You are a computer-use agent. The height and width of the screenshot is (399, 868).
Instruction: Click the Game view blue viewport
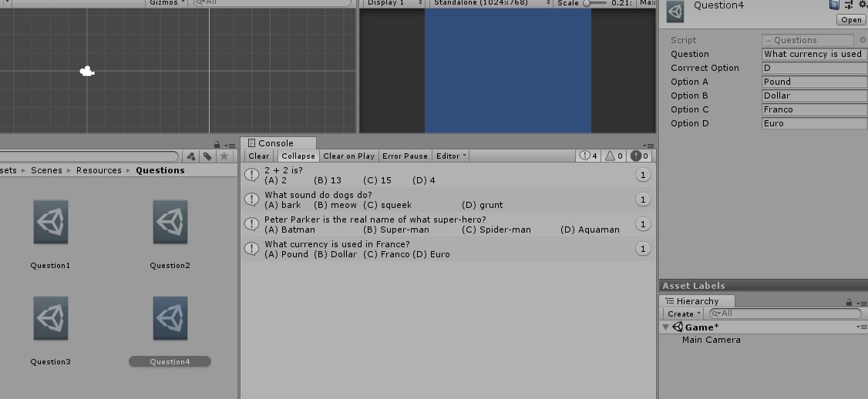click(508, 70)
